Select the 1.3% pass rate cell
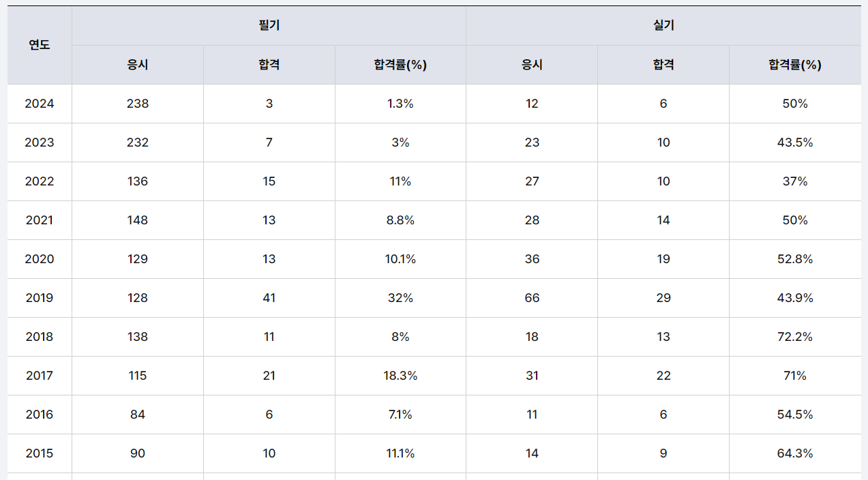Image resolution: width=868 pixels, height=480 pixels. pyautogui.click(x=400, y=104)
